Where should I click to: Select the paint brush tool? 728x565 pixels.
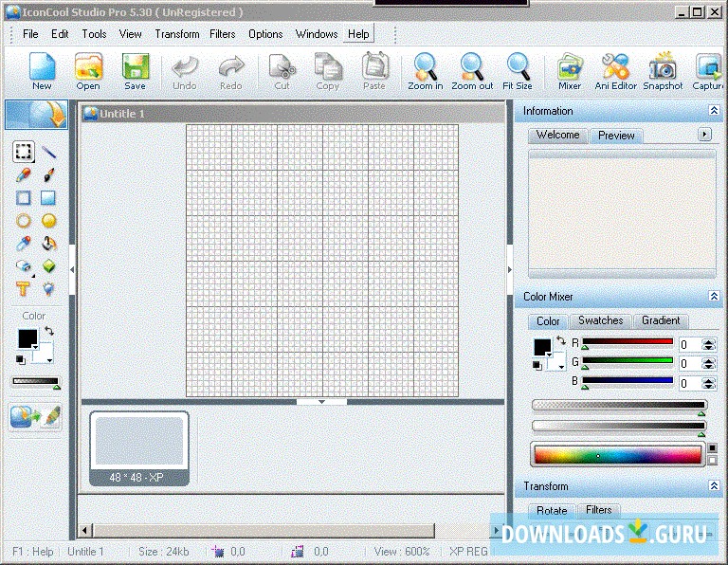click(48, 175)
